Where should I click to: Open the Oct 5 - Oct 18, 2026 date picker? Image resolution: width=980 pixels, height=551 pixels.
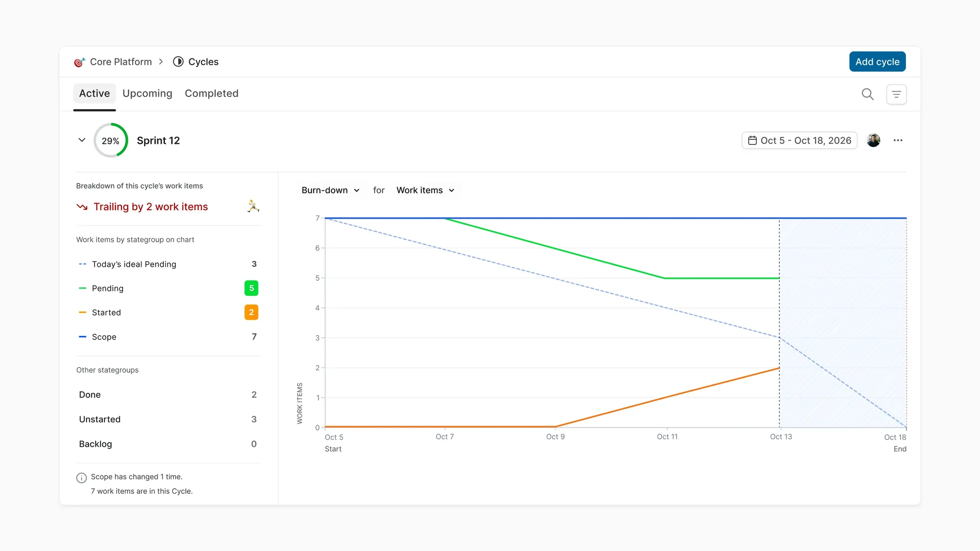pos(799,140)
